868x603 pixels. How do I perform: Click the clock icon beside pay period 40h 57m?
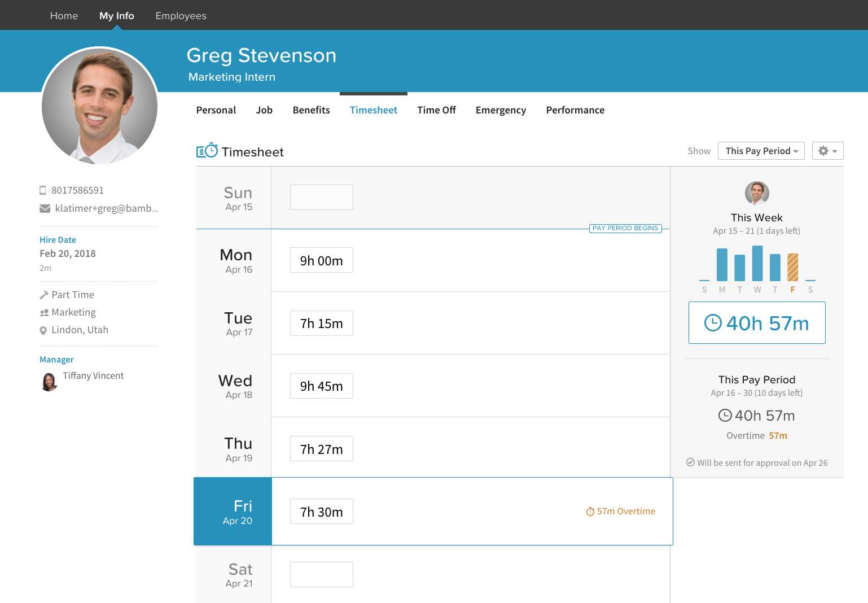[725, 416]
